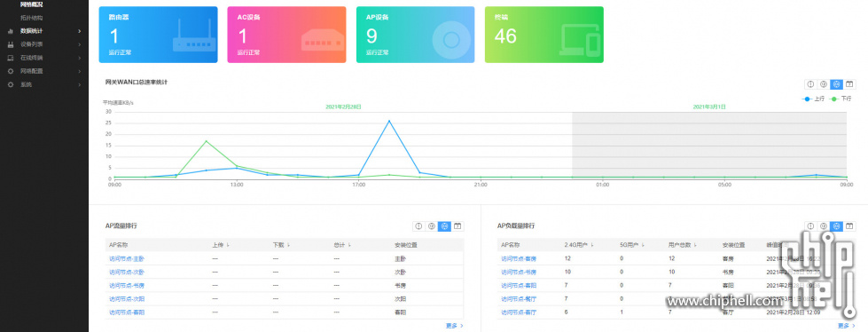Open 访问节点-次阳 link in traffic table
Screen dimensions: 868x332
pos(127,299)
